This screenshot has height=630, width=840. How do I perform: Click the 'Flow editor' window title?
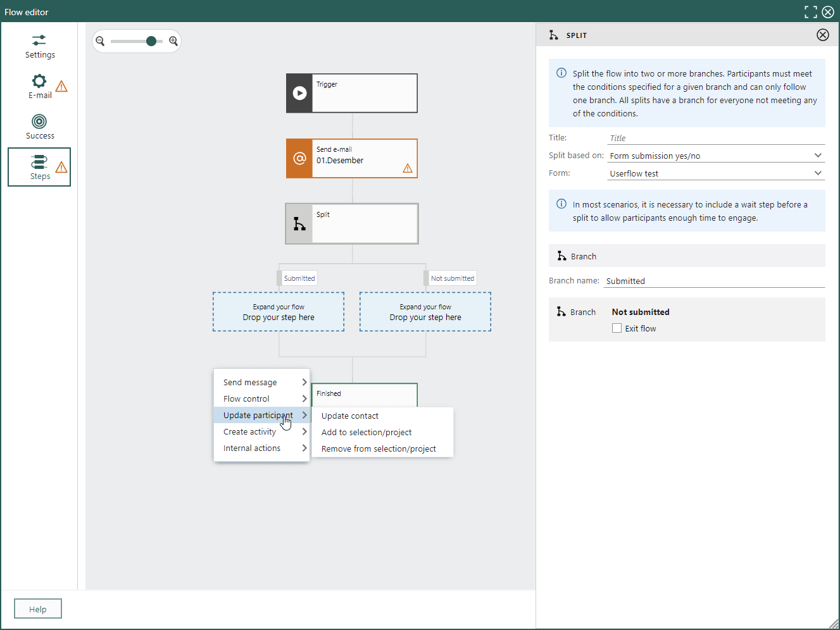coord(27,12)
